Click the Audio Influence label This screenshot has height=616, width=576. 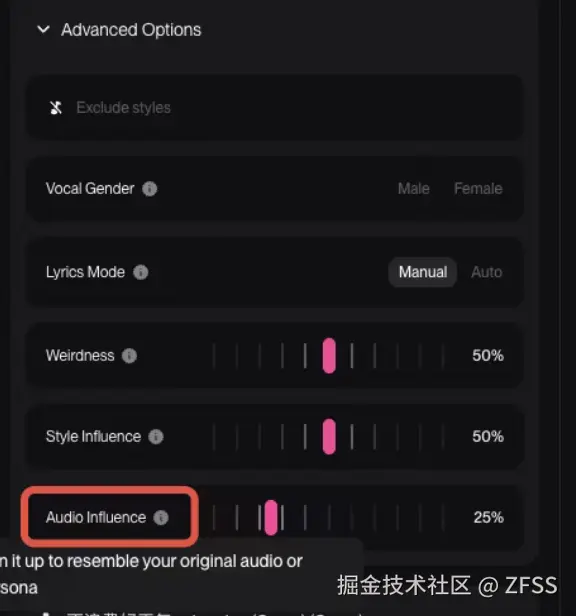[x=96, y=517]
